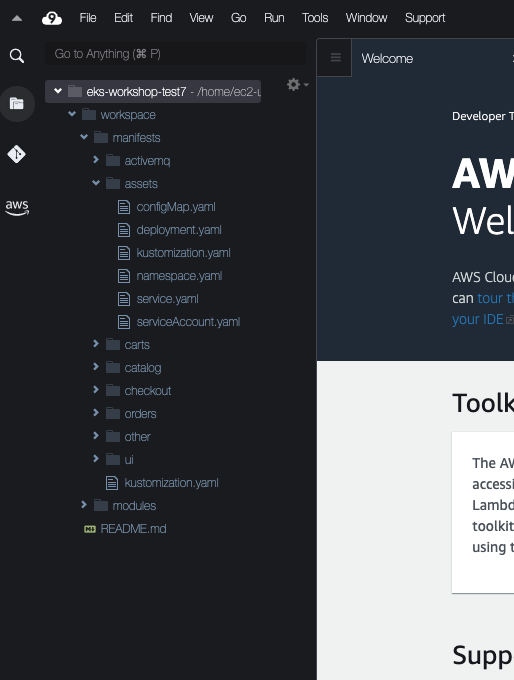Image resolution: width=514 pixels, height=680 pixels.
Task: Open the Run menu
Action: [x=274, y=18]
